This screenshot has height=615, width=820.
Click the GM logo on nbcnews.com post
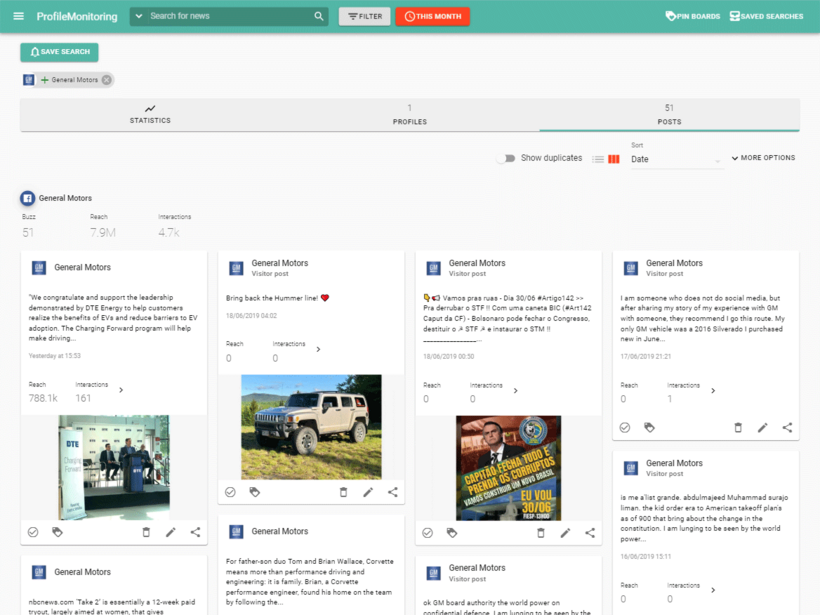click(39, 572)
